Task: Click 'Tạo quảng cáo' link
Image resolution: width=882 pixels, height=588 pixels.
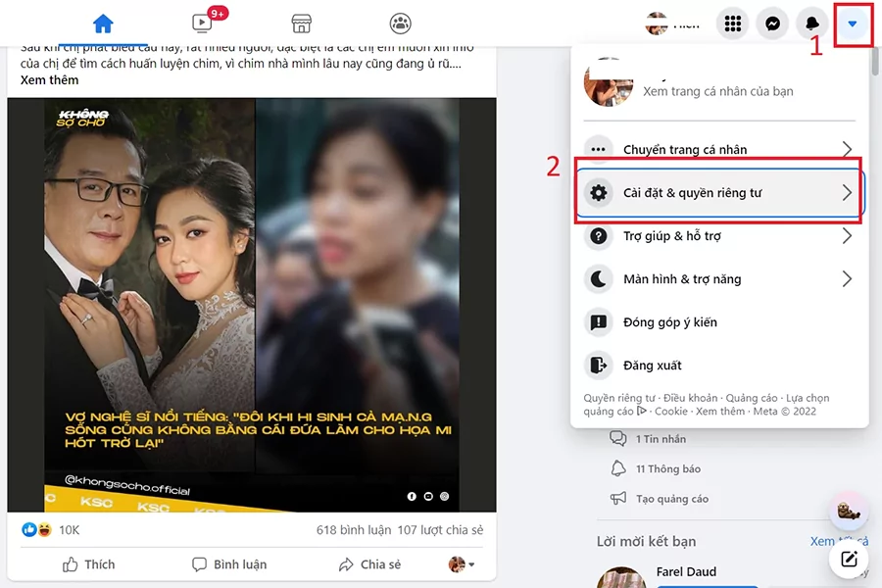Action: pyautogui.click(x=671, y=499)
